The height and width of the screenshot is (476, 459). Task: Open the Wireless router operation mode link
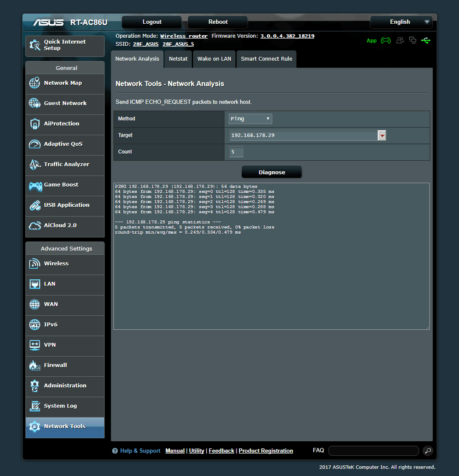pos(184,36)
